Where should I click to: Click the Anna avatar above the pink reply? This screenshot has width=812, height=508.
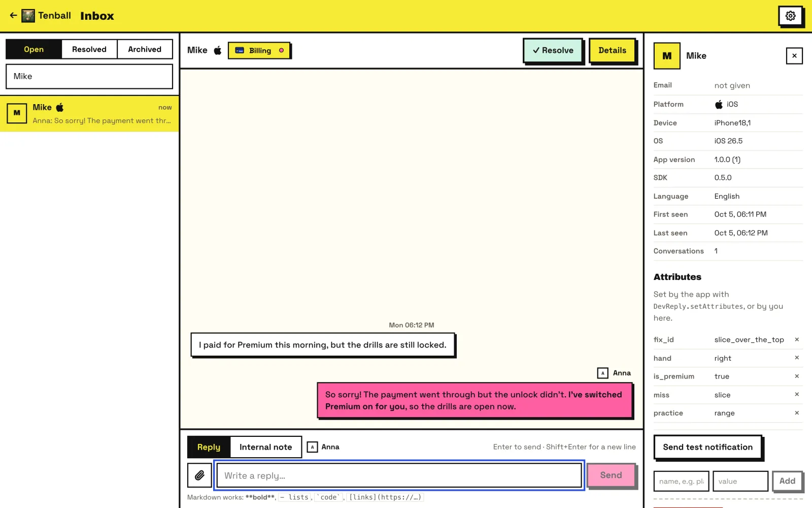(x=602, y=373)
